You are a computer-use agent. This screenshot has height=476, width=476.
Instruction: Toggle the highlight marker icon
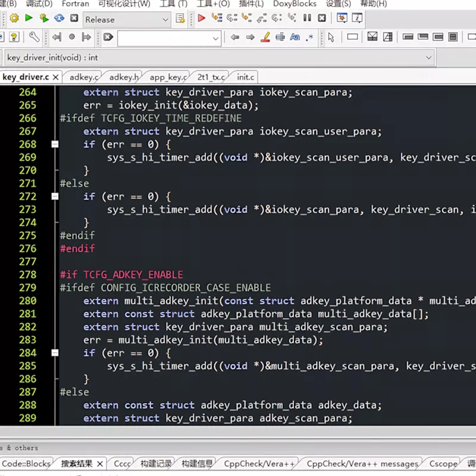[x=265, y=37]
